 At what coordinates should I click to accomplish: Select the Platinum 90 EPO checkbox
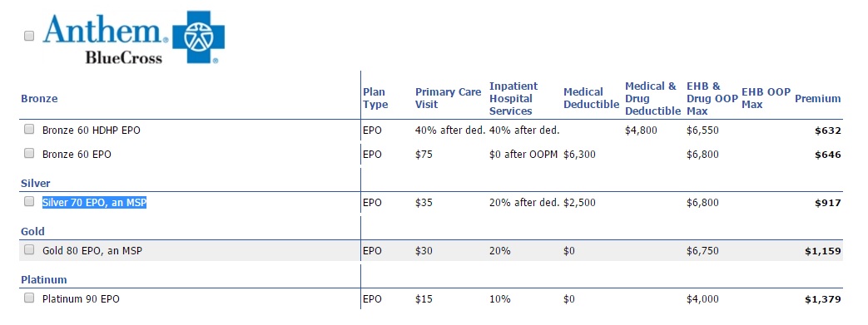(x=29, y=298)
